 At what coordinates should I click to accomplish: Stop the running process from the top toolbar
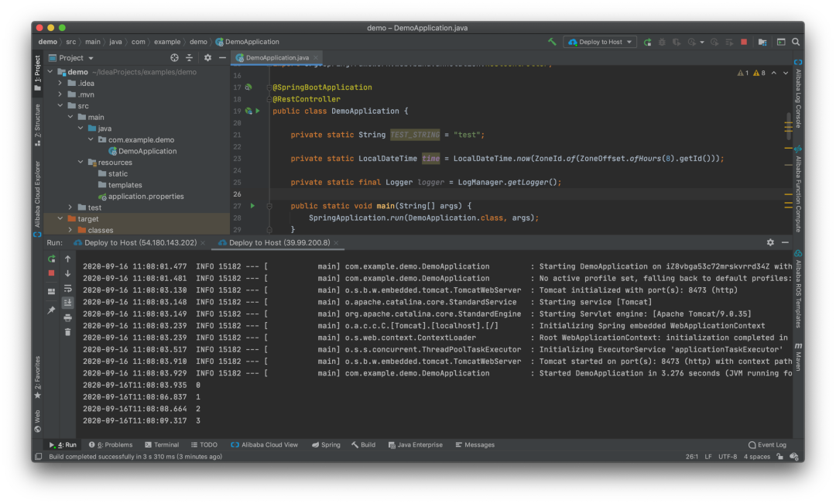pos(744,42)
